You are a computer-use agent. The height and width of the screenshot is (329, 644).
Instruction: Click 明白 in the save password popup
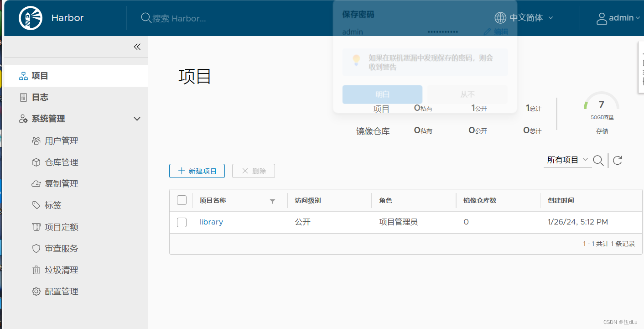click(x=382, y=94)
